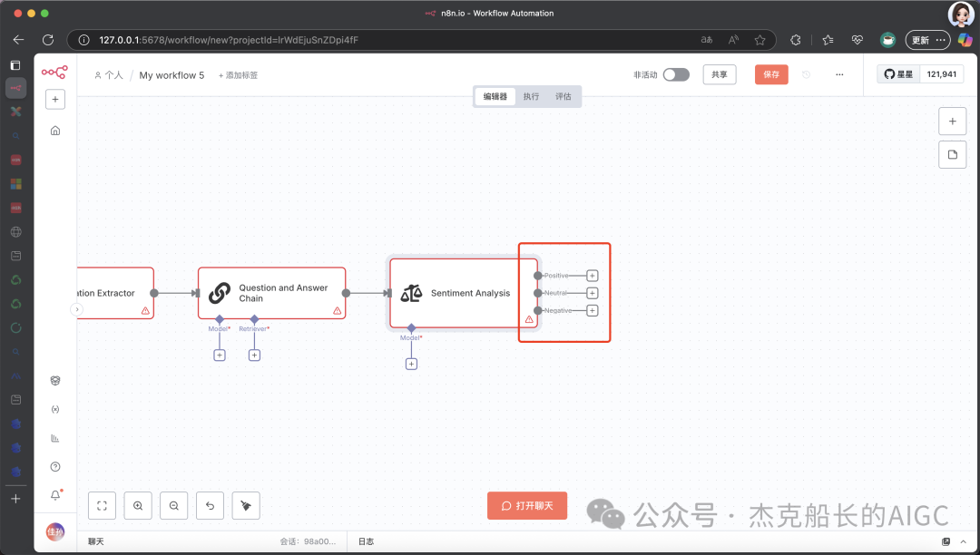
Task: Click Question and Answer Chain warning triangle
Action: coord(337,310)
